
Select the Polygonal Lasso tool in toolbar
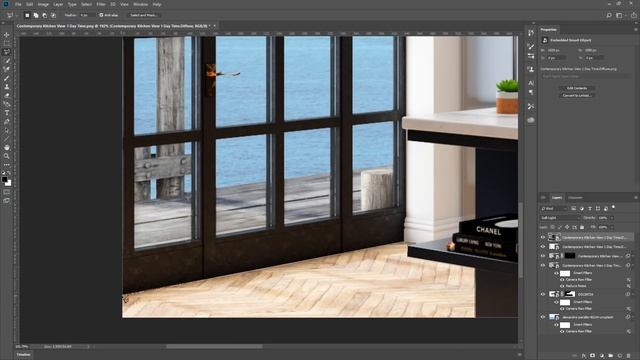click(7, 52)
